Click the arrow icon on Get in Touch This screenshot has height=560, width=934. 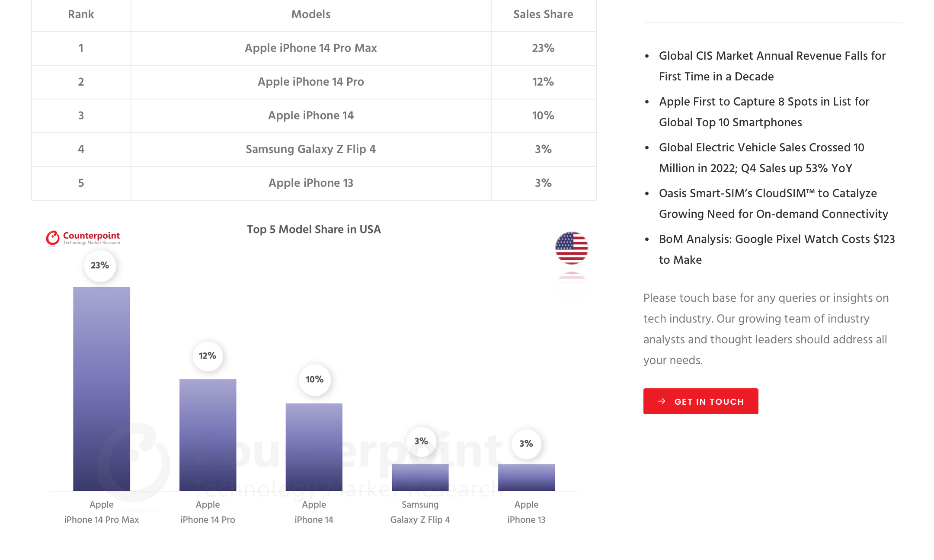click(x=662, y=401)
